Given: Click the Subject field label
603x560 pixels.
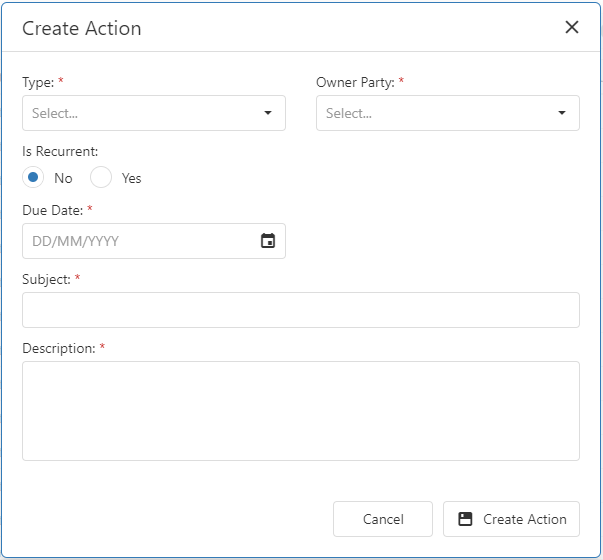Looking at the screenshot, I should 47,280.
